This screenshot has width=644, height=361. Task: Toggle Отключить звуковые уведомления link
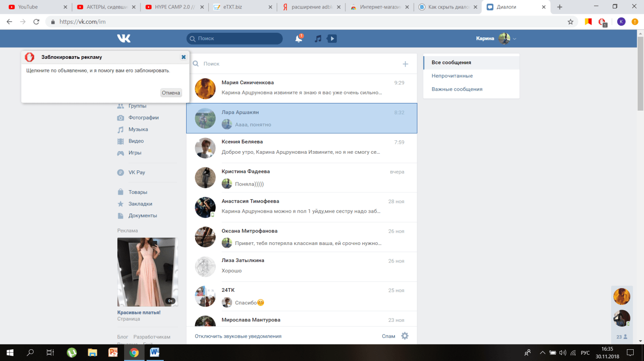coord(238,336)
